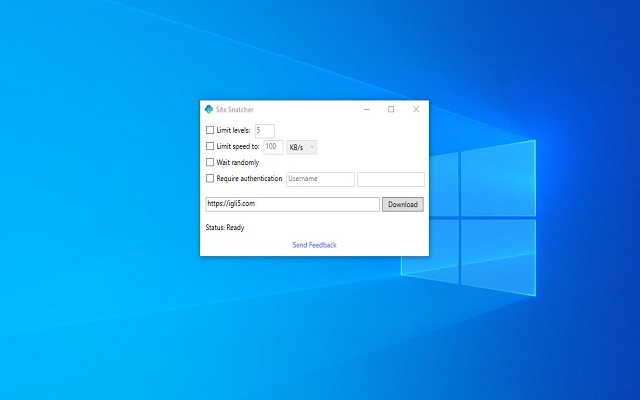Check the Require authentication checkbox square
The width and height of the screenshot is (640, 400).
pyautogui.click(x=210, y=179)
